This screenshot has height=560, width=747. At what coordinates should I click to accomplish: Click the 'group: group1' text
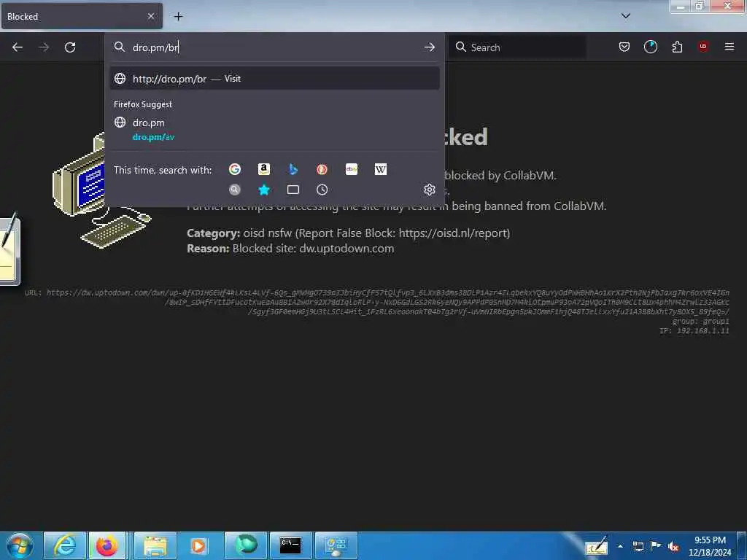pyautogui.click(x=701, y=321)
